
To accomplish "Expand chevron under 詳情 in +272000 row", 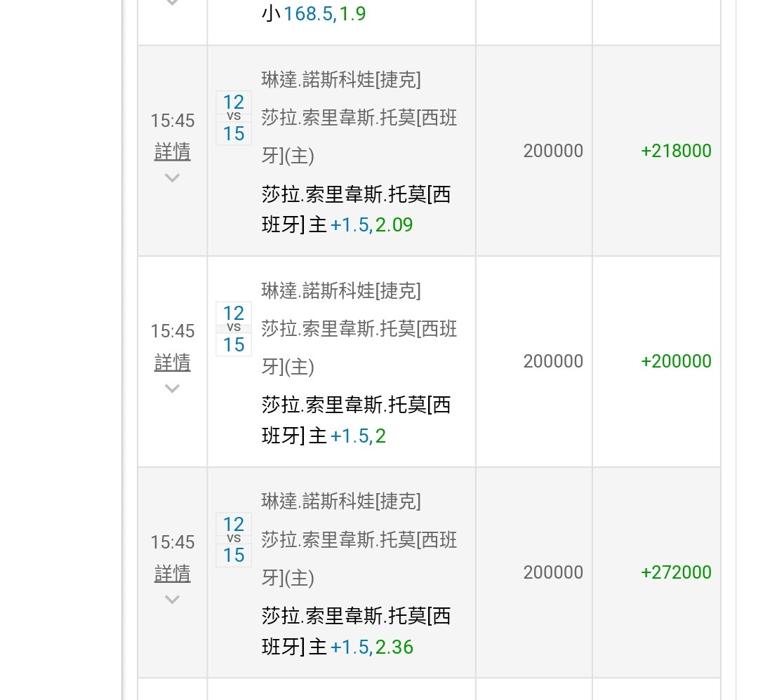I will pos(172,599).
